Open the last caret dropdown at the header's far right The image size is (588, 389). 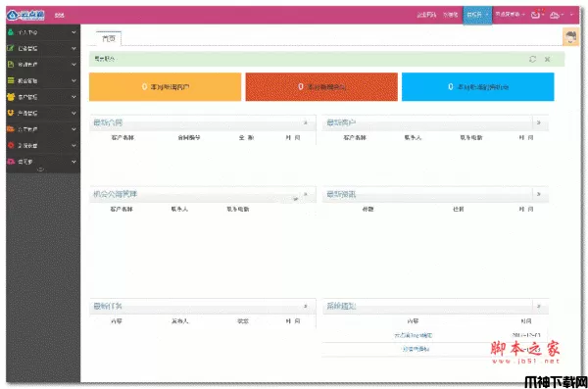point(571,15)
